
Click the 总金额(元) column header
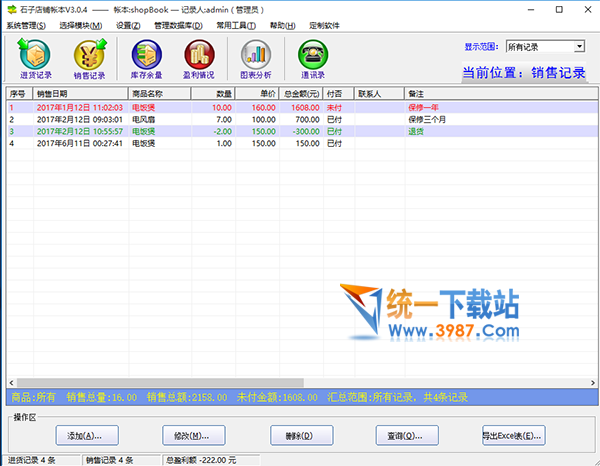pyautogui.click(x=299, y=93)
